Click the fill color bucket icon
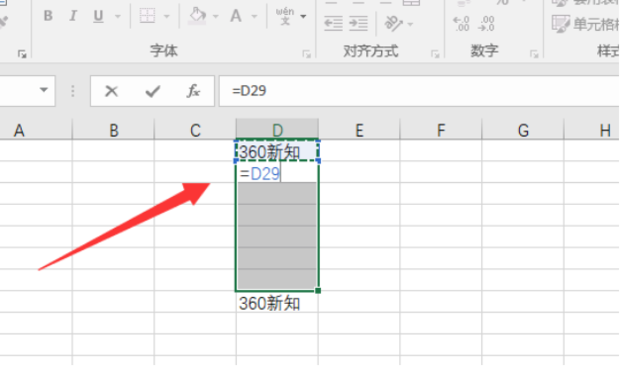 (197, 16)
